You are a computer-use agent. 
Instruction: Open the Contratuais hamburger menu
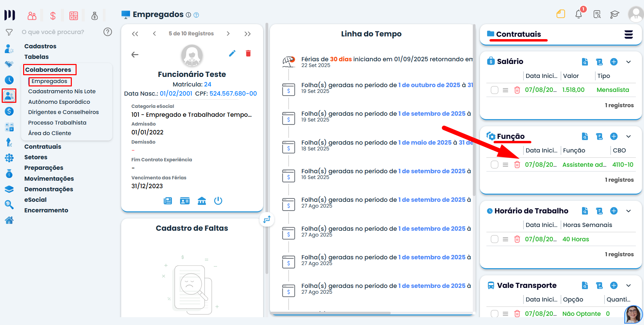click(629, 34)
